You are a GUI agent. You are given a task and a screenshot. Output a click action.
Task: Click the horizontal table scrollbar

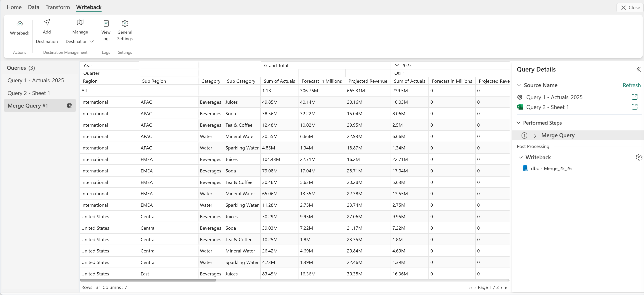pyautogui.click(x=148, y=280)
